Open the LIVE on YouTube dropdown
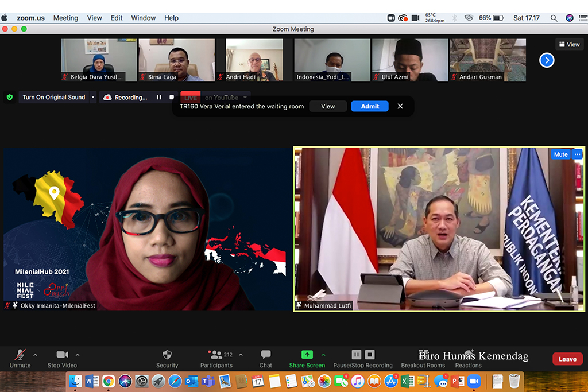This screenshot has width=588, height=392. [245, 98]
